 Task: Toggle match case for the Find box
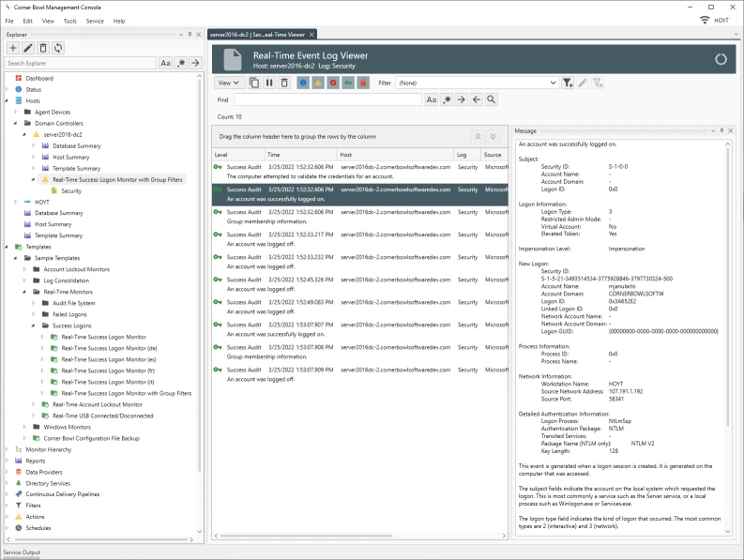point(432,99)
